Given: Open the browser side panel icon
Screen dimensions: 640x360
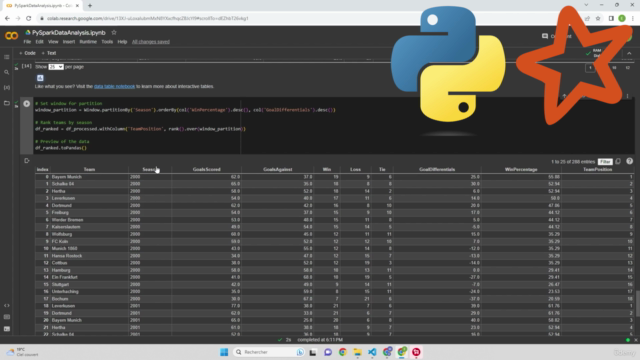Looking at the screenshot, I should 611,18.
